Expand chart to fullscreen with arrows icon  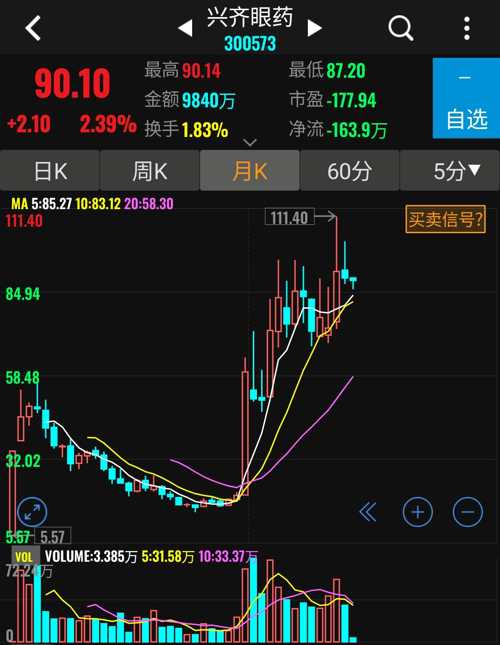point(32,512)
